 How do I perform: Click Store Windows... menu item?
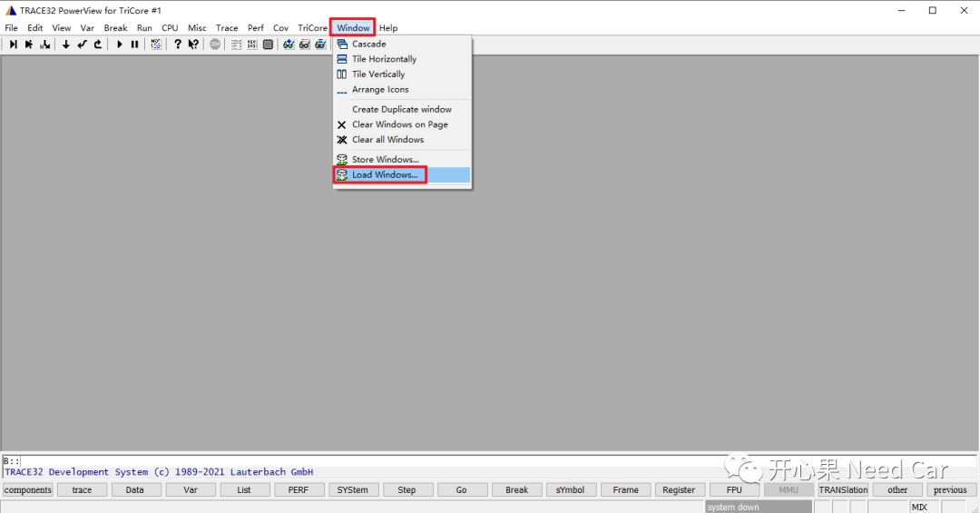pos(385,160)
